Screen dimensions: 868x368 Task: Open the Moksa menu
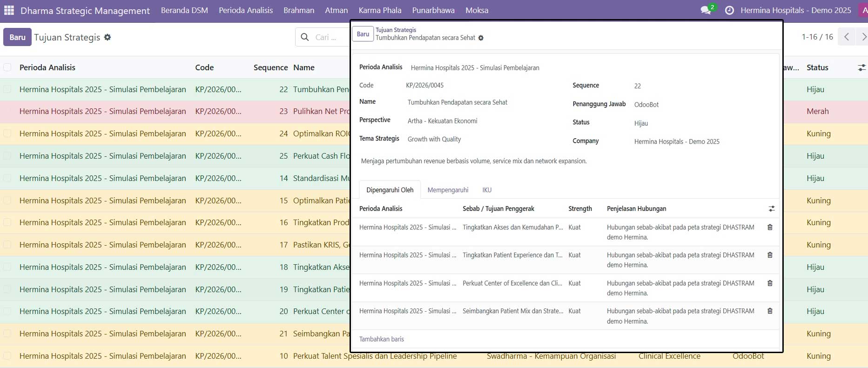pyautogui.click(x=477, y=10)
